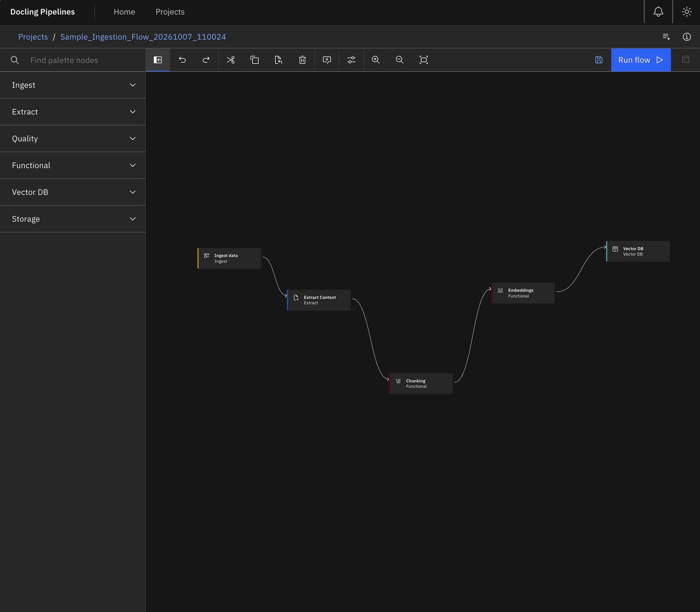700x612 pixels.
Task: Follow the Projects breadcrumb link
Action: tap(33, 37)
